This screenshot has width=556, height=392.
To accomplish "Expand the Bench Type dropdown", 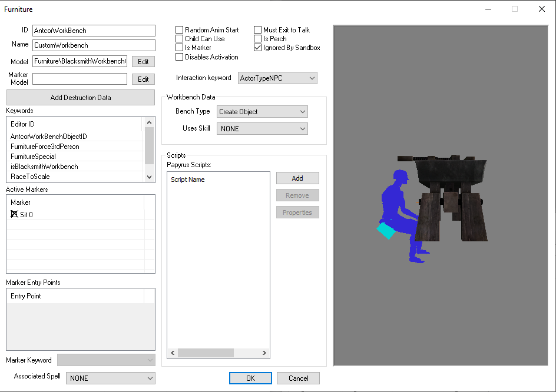I will [x=262, y=112].
